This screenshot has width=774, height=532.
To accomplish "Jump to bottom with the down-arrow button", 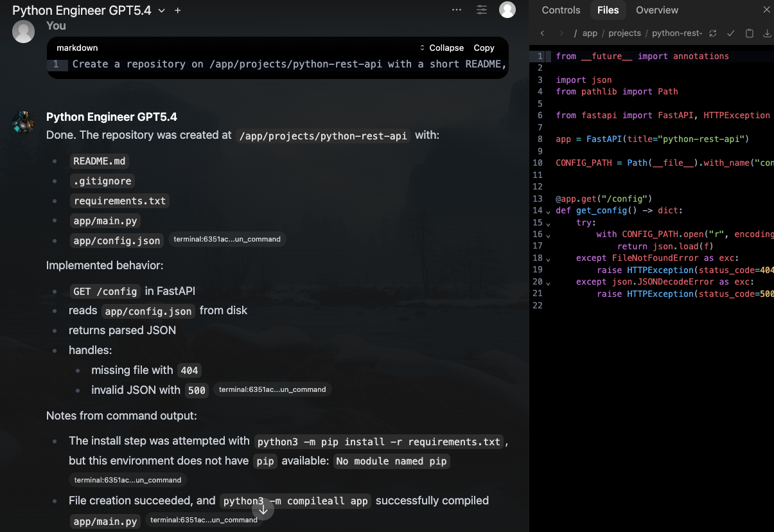I will 263,509.
